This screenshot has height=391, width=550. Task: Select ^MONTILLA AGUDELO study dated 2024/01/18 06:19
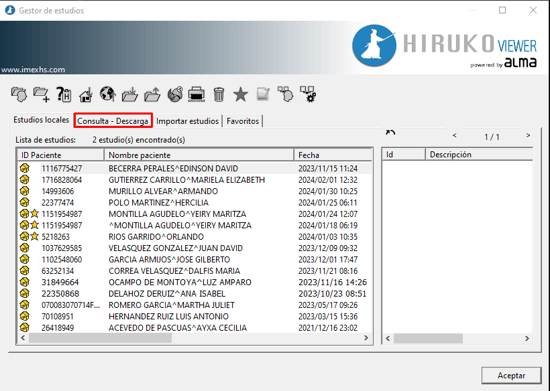195,225
